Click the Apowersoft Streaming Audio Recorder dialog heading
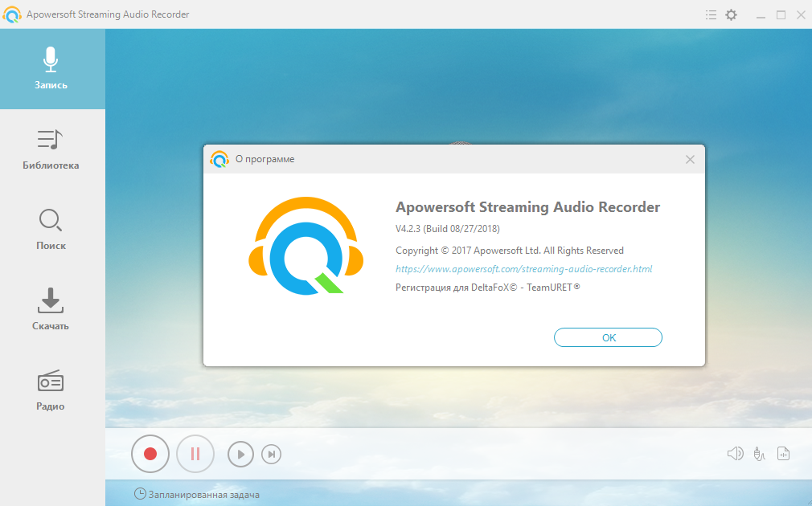Screen dimensions: 812x506 (x=527, y=207)
